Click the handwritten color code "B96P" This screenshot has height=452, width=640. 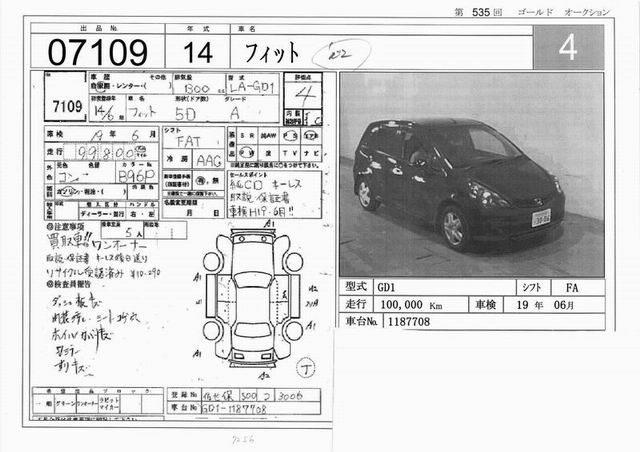[x=136, y=176]
